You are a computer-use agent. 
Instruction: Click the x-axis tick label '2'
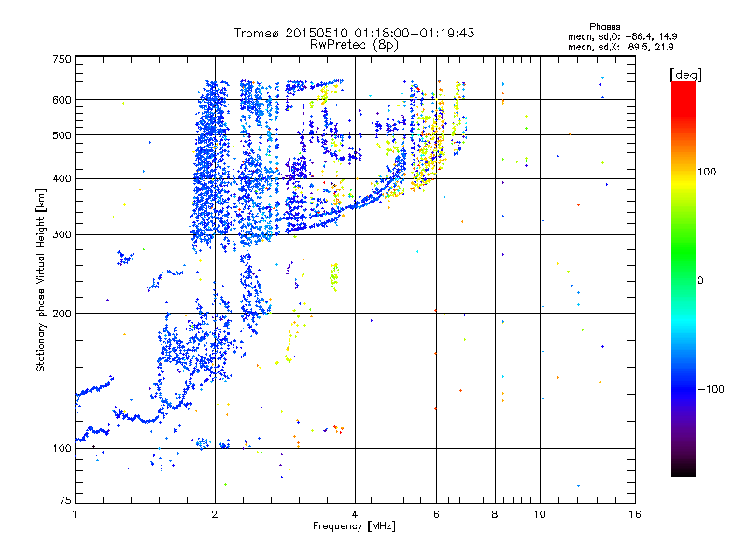click(x=215, y=514)
